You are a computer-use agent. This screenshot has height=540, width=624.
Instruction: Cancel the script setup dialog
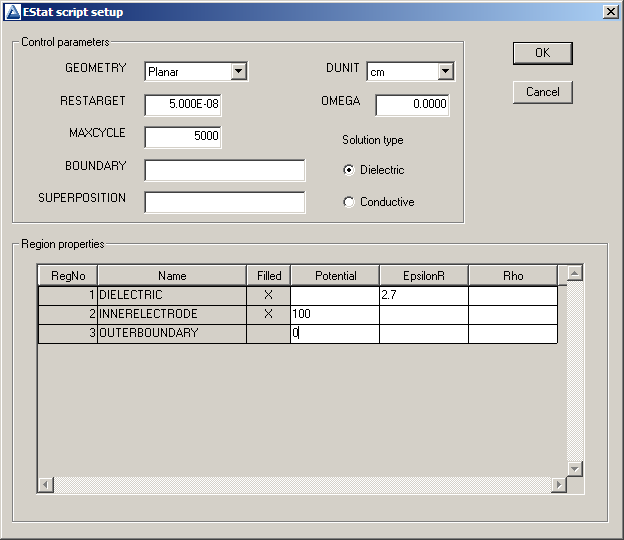pyautogui.click(x=542, y=92)
